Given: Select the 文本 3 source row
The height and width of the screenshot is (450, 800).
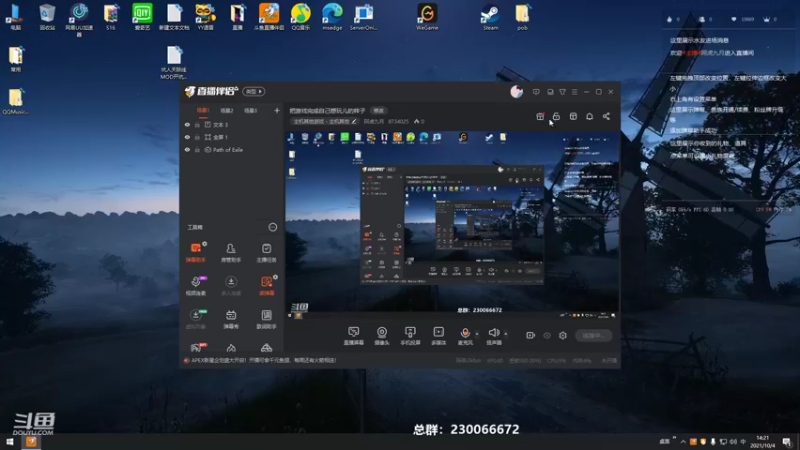Looking at the screenshot, I should point(232,124).
